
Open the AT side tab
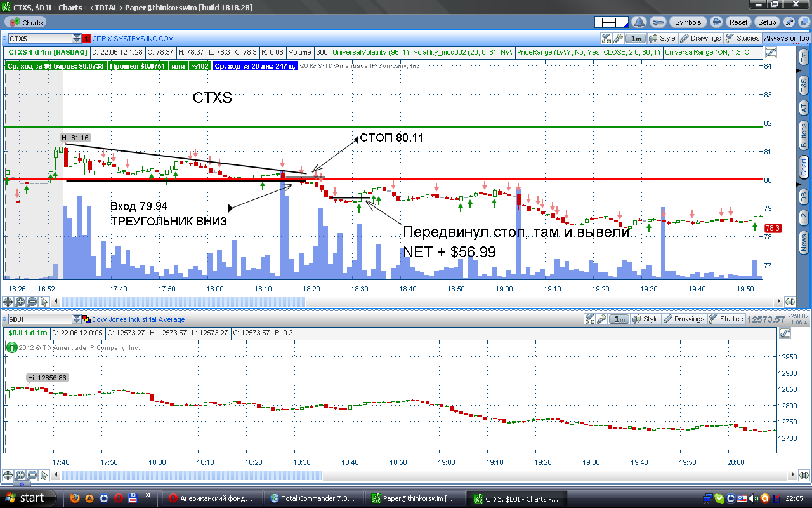[804, 108]
